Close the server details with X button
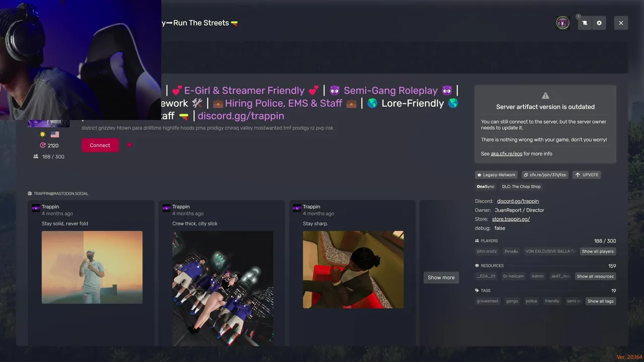Viewport: 644px width, 362px height. (x=621, y=23)
